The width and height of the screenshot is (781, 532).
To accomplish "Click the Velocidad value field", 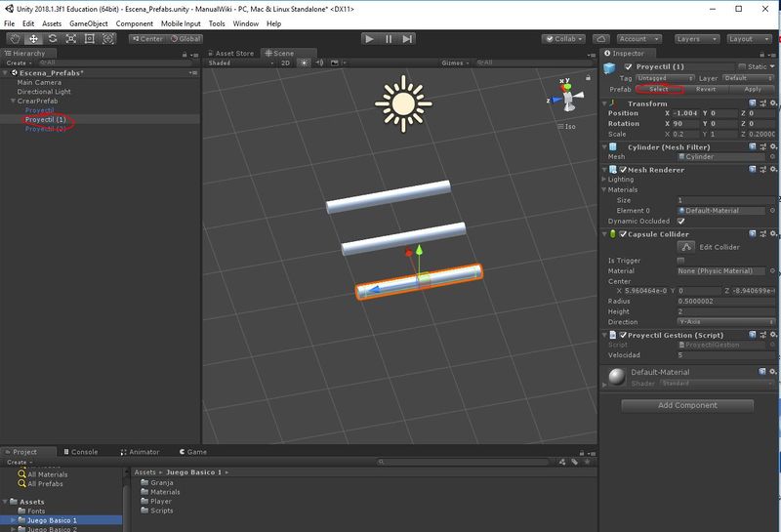I will point(725,355).
